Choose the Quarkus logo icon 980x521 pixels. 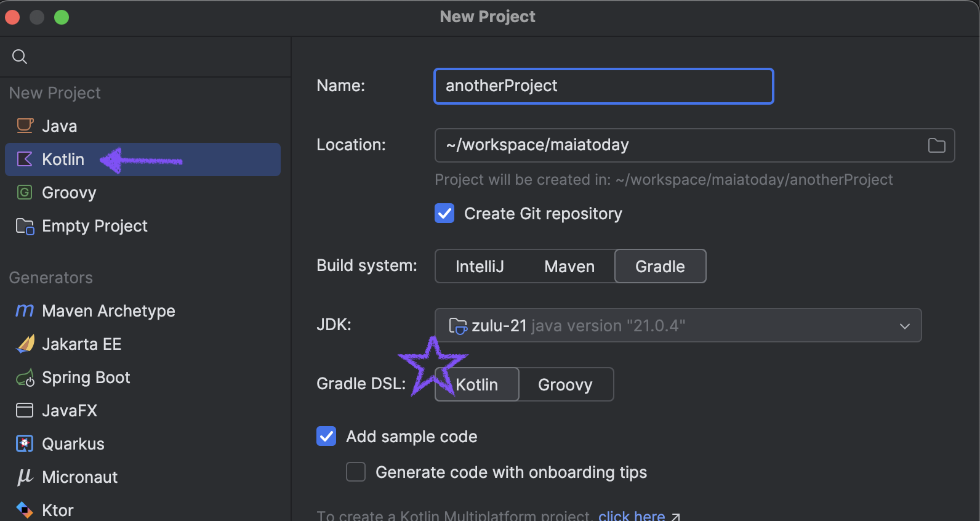coord(25,443)
